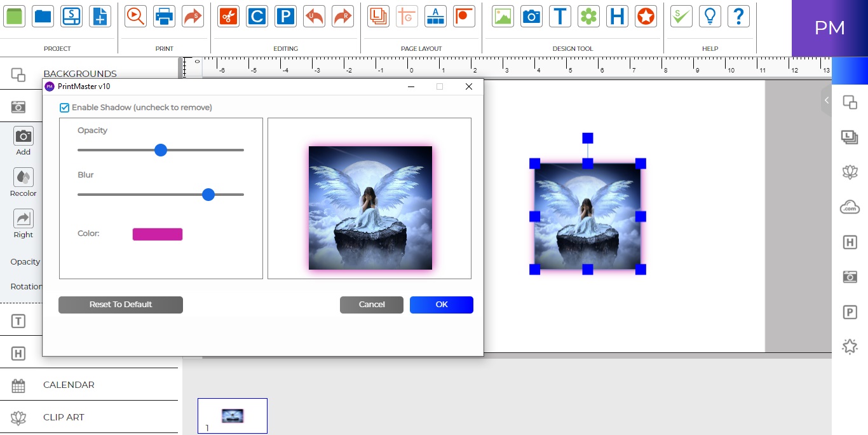The height and width of the screenshot is (435, 868).
Task: Click the align icon marked A
Action: (435, 16)
